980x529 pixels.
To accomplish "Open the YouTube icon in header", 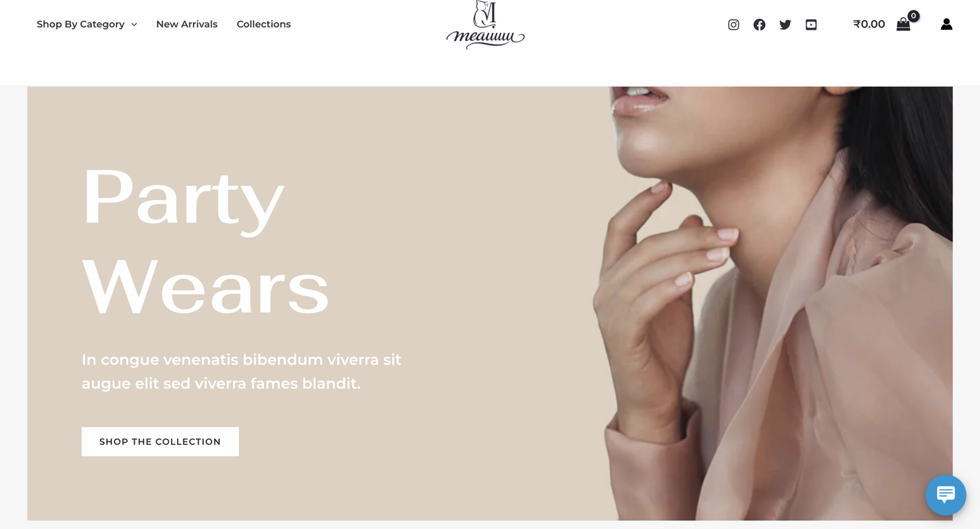I will (x=811, y=24).
